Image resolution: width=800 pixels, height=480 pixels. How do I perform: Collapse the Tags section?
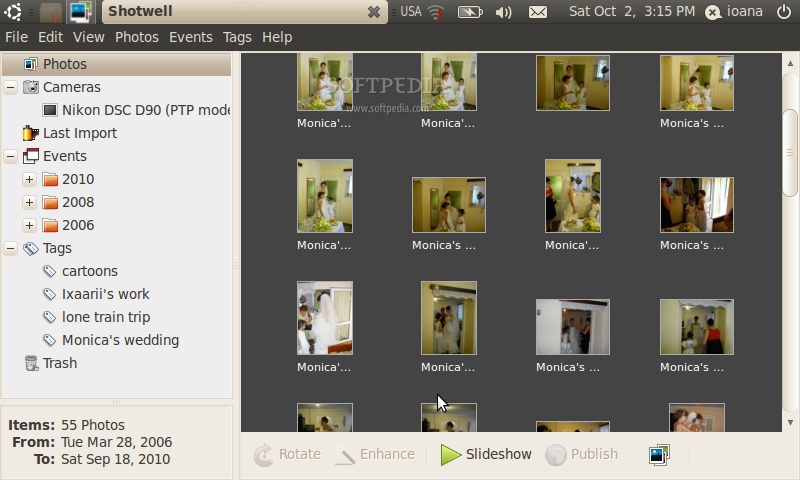click(x=10, y=248)
